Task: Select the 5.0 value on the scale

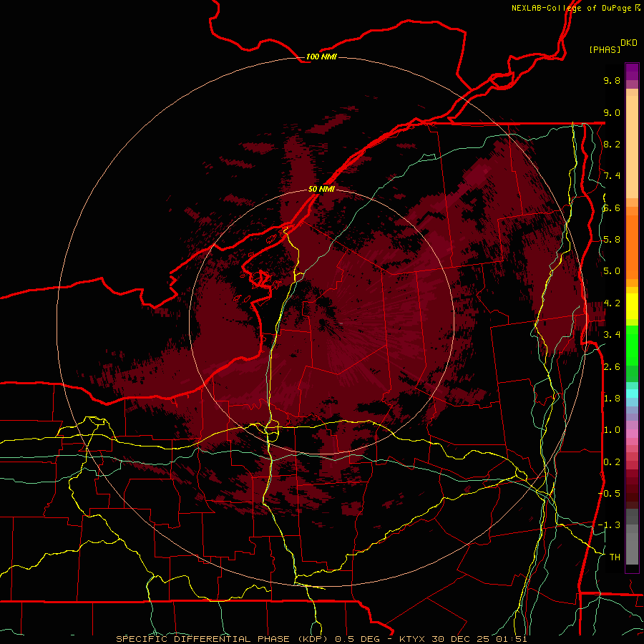Action: point(612,271)
